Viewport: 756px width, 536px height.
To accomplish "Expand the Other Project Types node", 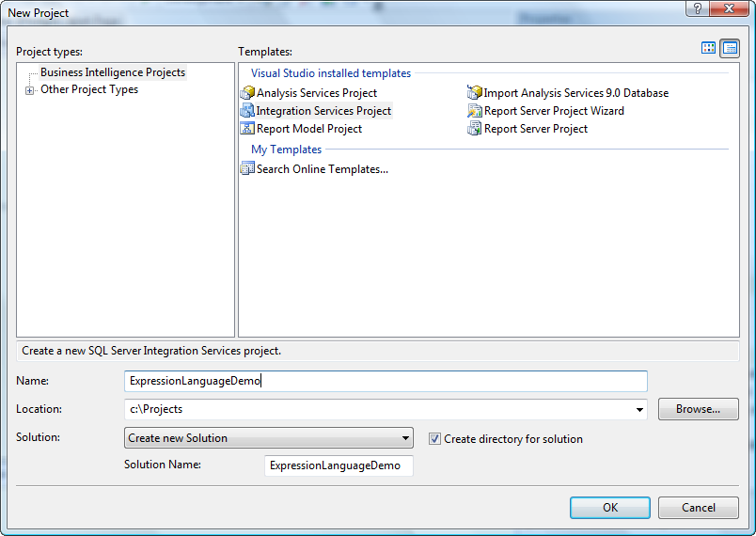I will 30,90.
